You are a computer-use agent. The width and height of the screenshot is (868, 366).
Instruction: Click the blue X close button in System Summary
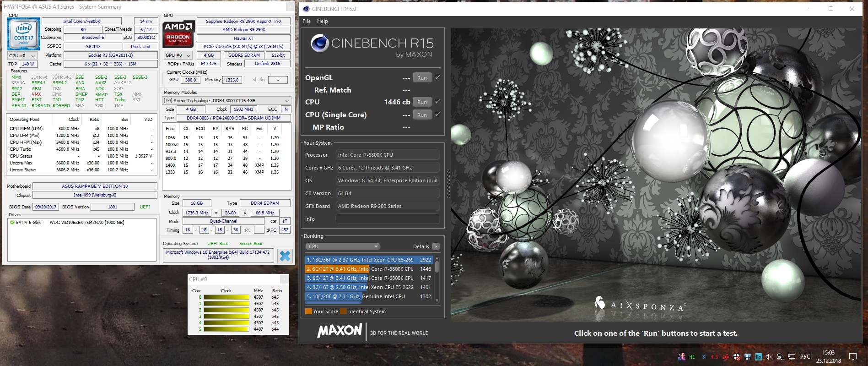coord(285,256)
